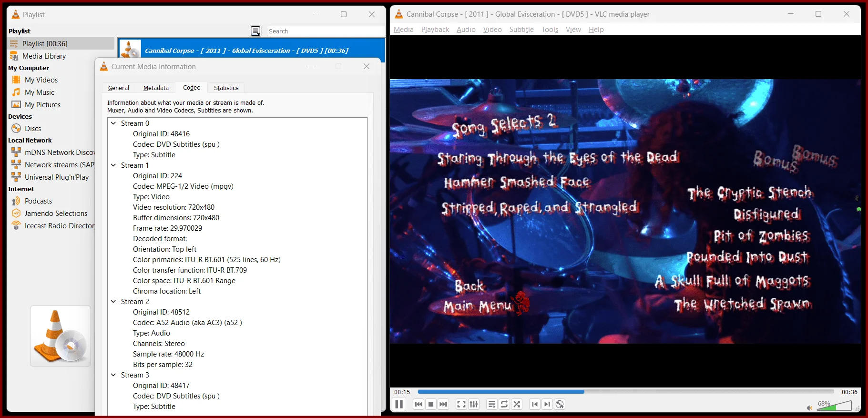Open Jamendo Selections in the sidebar
Image resolution: width=868 pixels, height=418 pixels.
(56, 213)
